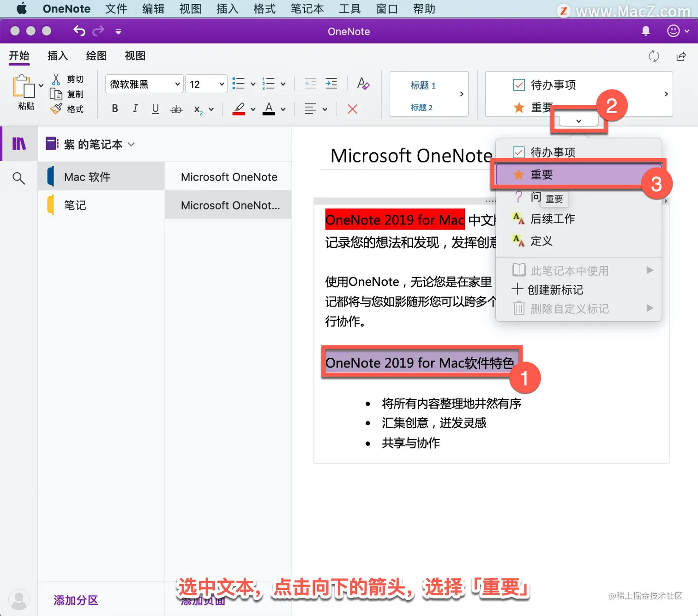The width and height of the screenshot is (698, 616).
Task: Open the font size combo box
Action: [x=206, y=84]
